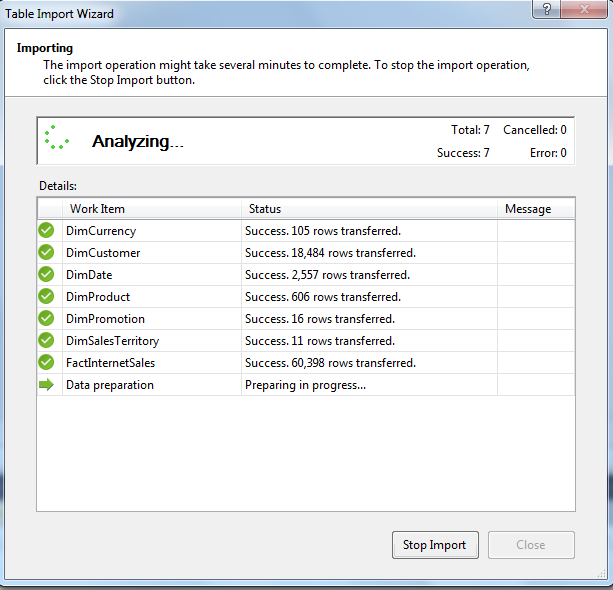This screenshot has width=613, height=590.
Task: Click the DimProduct rows transferred status
Action: [x=323, y=297]
